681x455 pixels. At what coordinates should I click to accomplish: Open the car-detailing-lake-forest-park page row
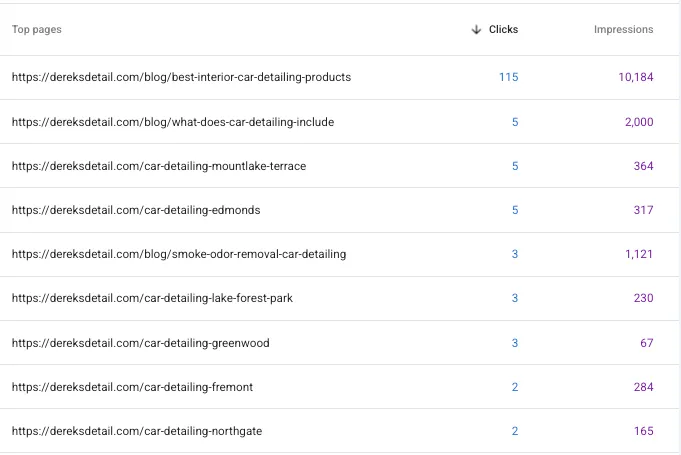340,298
